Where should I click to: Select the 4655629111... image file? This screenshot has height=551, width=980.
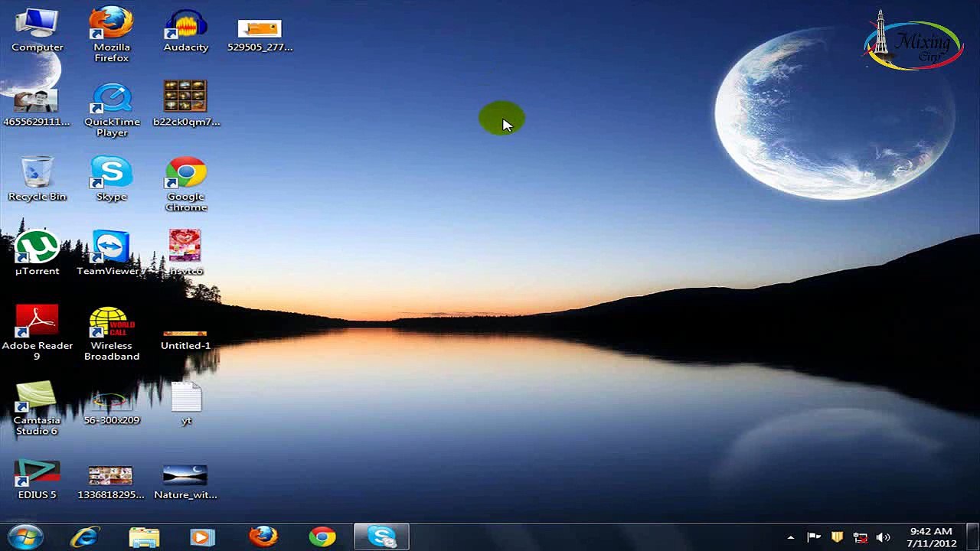pyautogui.click(x=36, y=108)
